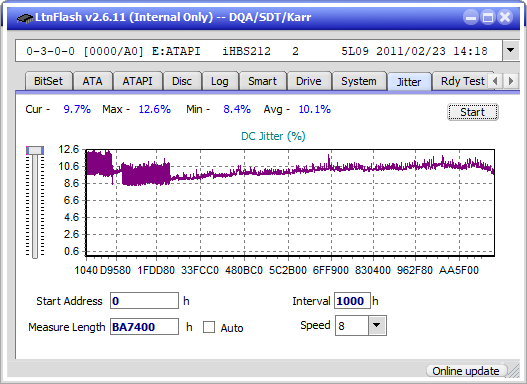Click the DC Jitter graph plot area

click(x=290, y=203)
